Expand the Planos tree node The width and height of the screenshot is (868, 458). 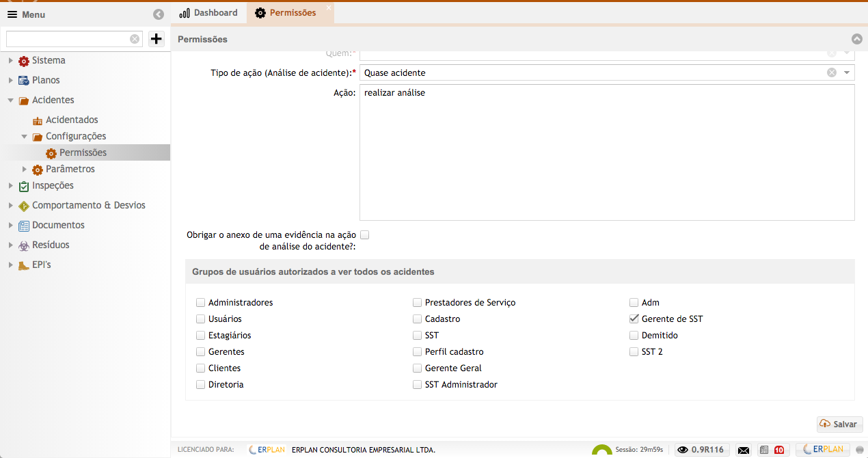click(x=10, y=81)
